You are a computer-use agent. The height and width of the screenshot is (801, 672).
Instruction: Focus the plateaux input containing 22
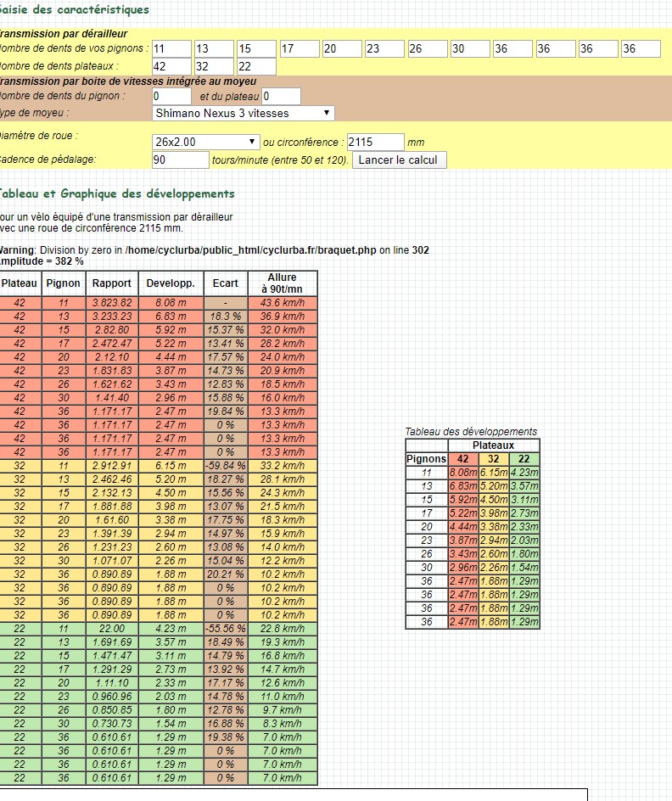click(x=257, y=66)
